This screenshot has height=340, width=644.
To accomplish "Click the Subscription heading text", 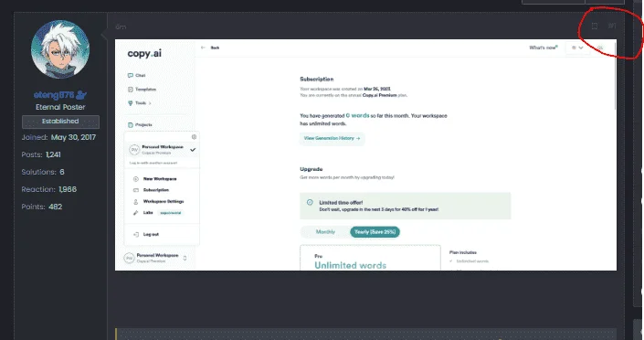I will click(x=316, y=79).
